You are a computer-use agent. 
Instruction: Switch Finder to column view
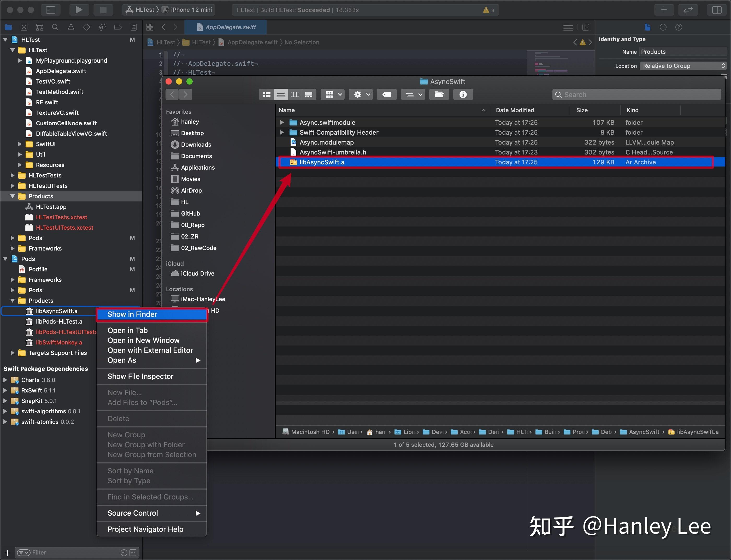[x=295, y=95]
